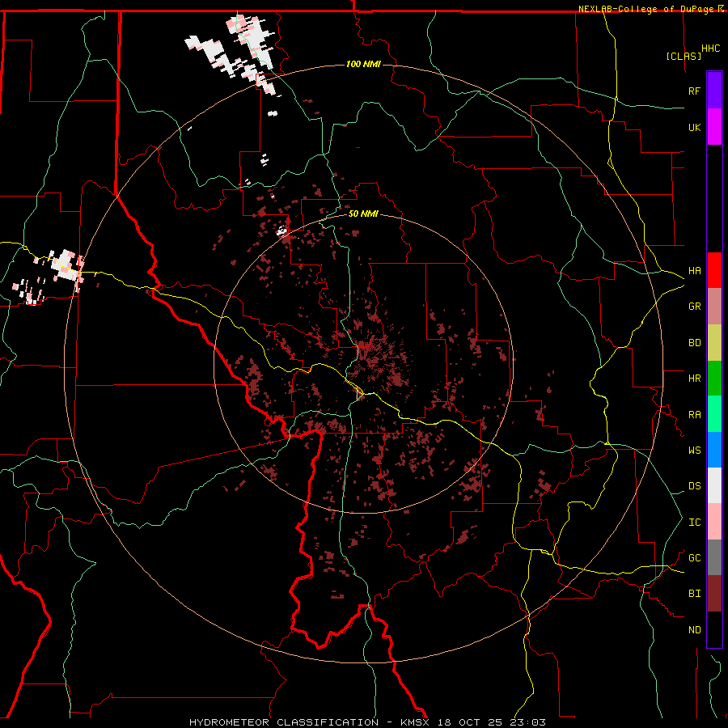Image resolution: width=728 pixels, height=728 pixels.
Task: Click the BI legend label
Action: click(x=694, y=594)
